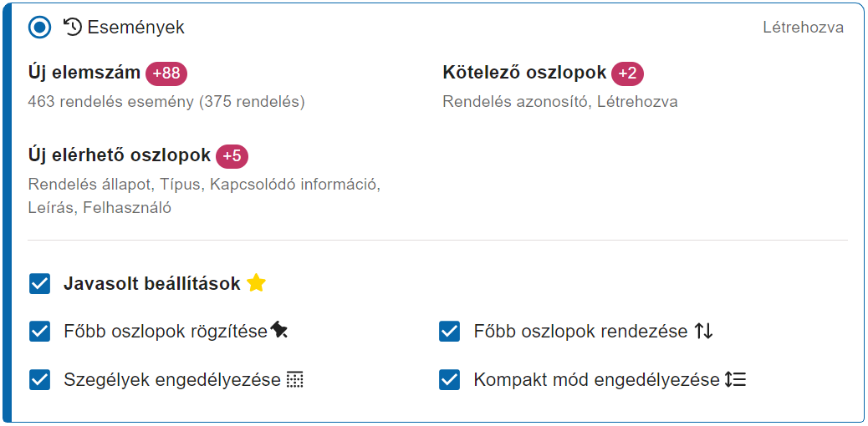Disable the Szegélyek engedélyezése checkbox
The height and width of the screenshot is (426, 868).
(40, 380)
